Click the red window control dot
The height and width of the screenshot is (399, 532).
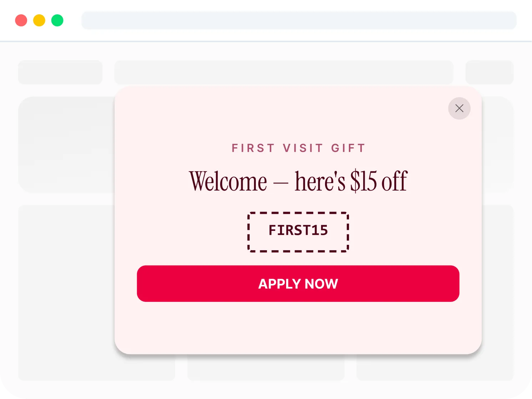pos(21,20)
